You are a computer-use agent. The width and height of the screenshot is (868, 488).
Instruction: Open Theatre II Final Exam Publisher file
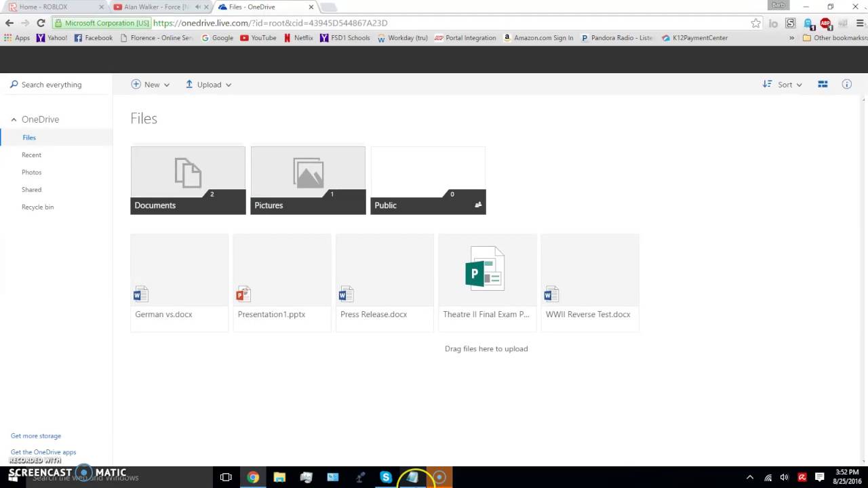pyautogui.click(x=487, y=283)
